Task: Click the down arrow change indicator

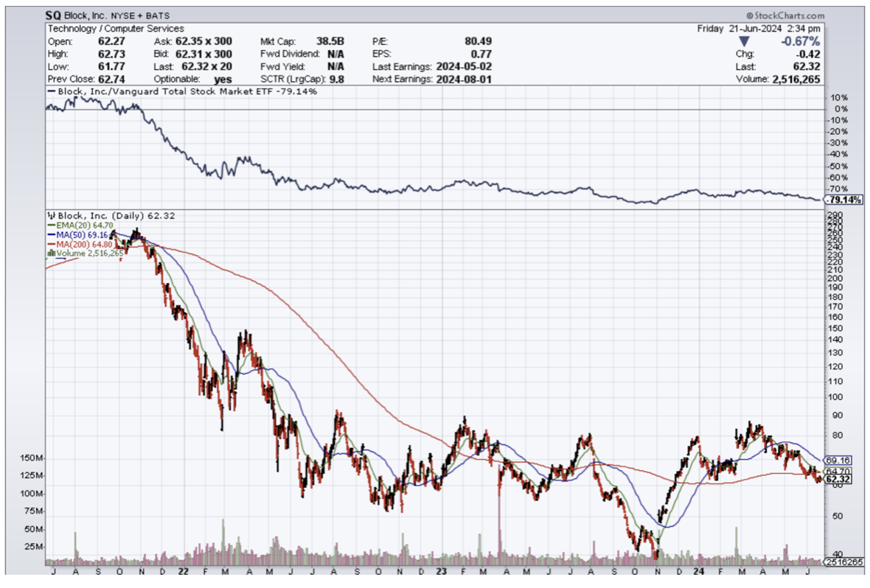Action: (x=743, y=41)
